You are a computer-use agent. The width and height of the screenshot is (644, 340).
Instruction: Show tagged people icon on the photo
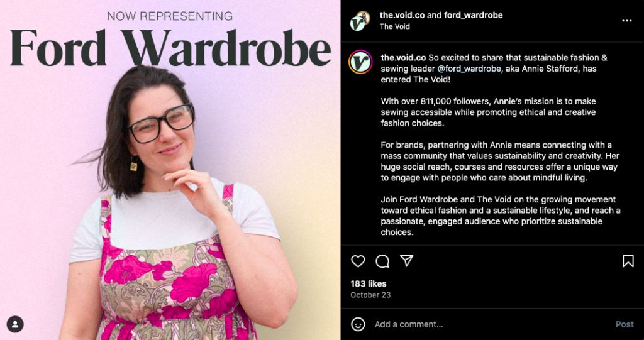click(x=15, y=324)
